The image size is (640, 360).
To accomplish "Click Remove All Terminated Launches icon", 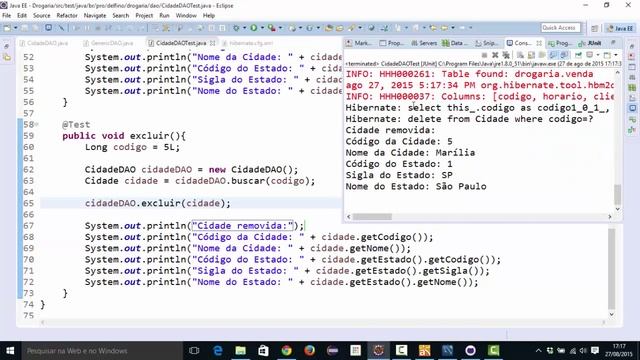I will (506, 55).
